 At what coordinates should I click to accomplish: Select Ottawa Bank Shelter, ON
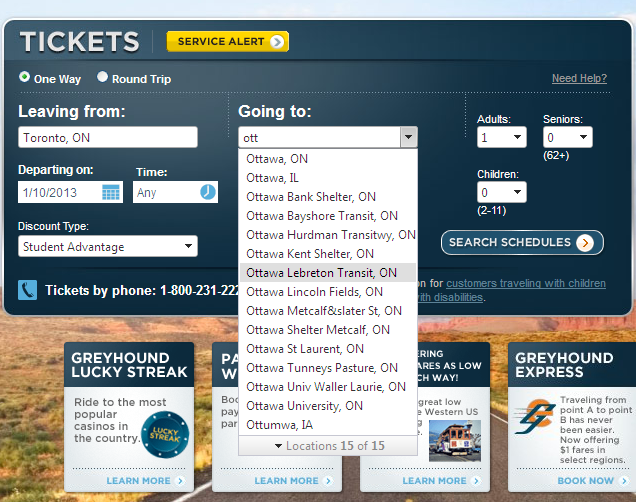pos(328,197)
